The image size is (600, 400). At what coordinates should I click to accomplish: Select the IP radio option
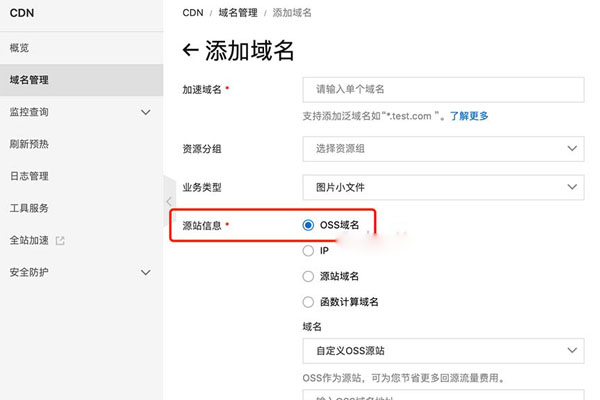pyautogui.click(x=308, y=251)
